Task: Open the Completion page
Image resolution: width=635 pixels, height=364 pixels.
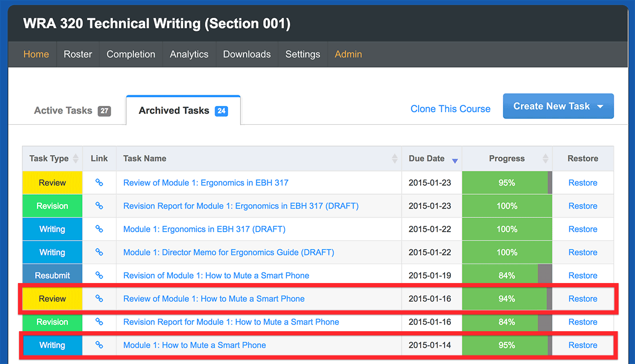Action: point(131,54)
